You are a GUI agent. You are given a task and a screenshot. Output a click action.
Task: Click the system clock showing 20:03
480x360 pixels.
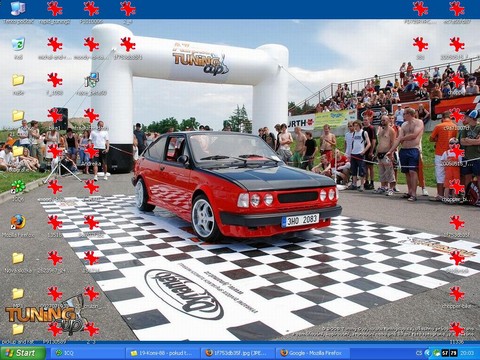467,353
